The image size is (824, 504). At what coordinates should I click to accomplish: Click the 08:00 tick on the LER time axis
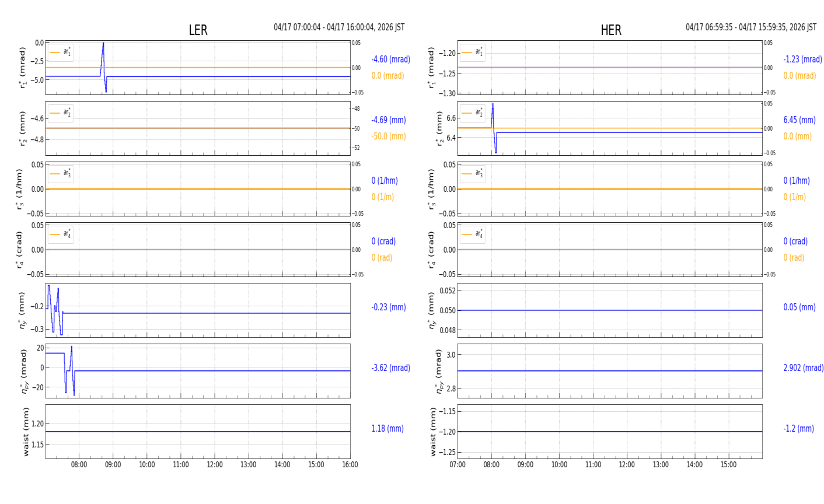(79, 465)
